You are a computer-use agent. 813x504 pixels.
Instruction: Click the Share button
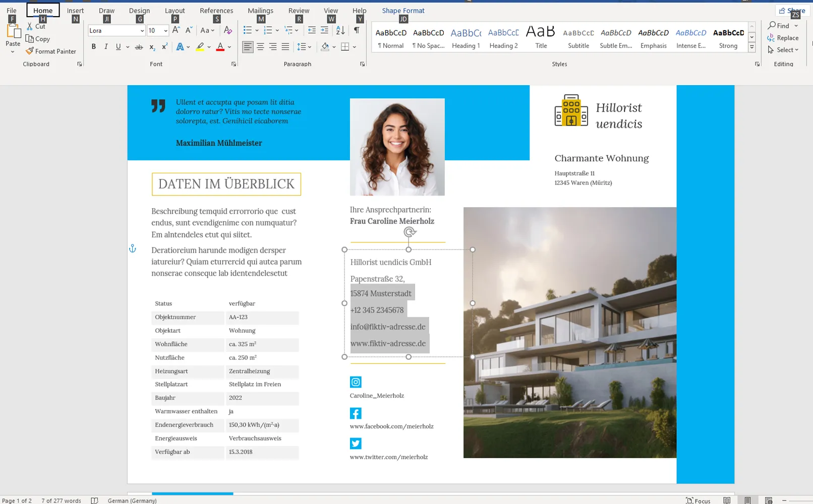coord(792,10)
